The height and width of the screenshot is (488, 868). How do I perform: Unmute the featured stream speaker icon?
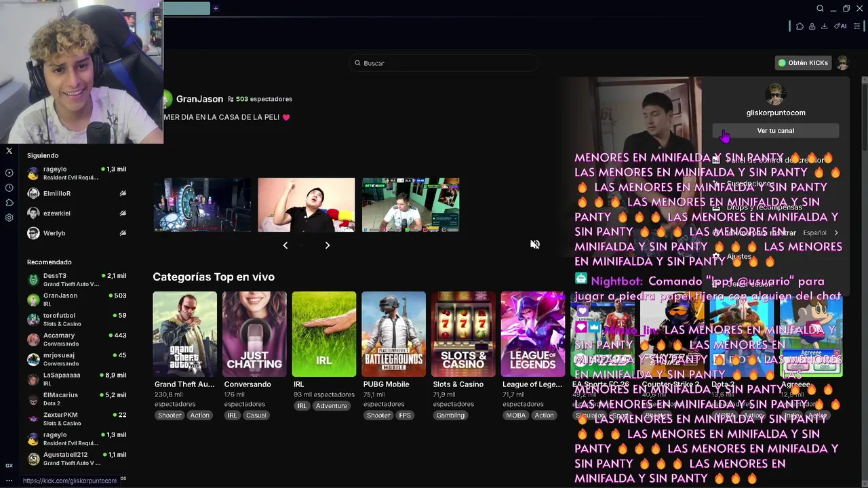click(x=535, y=245)
